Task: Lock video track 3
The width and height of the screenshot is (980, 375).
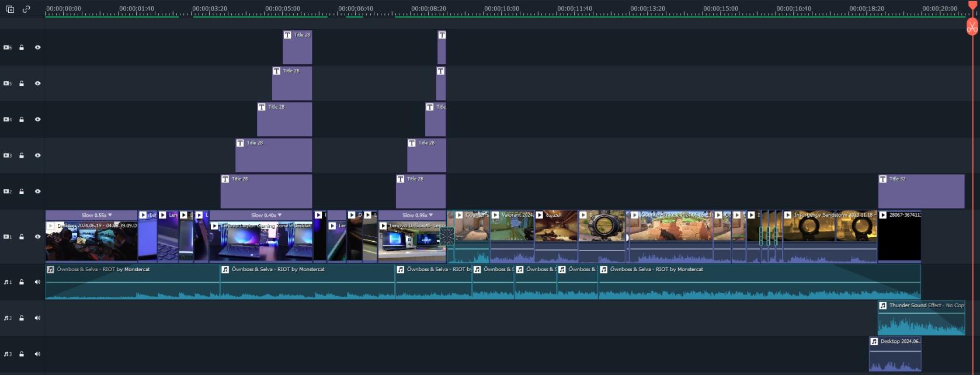Action: (22, 155)
